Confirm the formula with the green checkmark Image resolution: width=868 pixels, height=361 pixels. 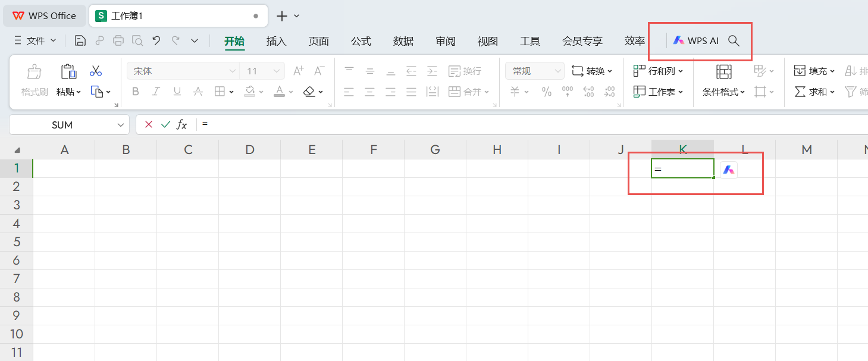[x=165, y=124]
